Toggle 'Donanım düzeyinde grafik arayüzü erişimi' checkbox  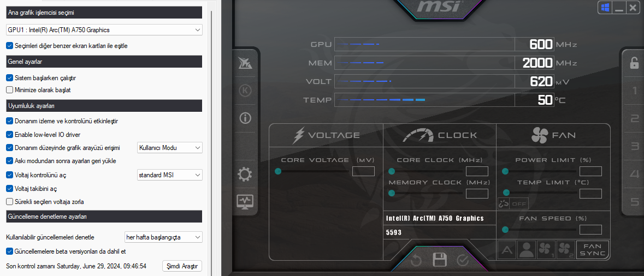click(x=9, y=148)
